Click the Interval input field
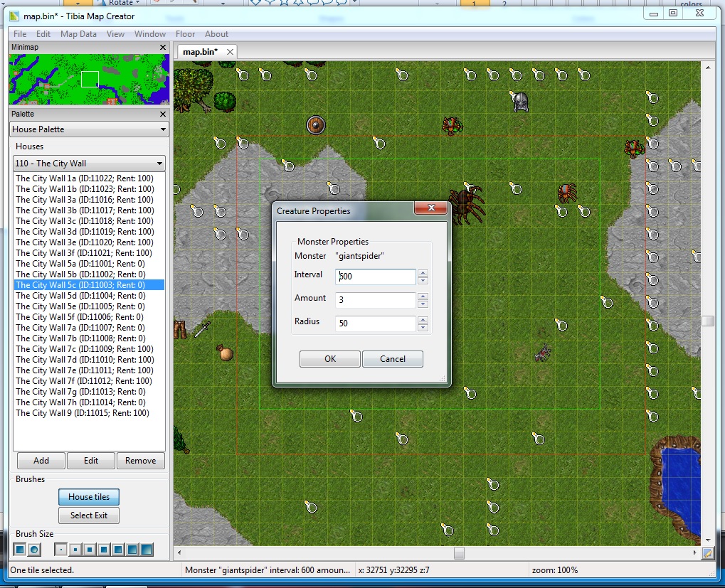Viewport: 725px width, 588px height. (376, 277)
